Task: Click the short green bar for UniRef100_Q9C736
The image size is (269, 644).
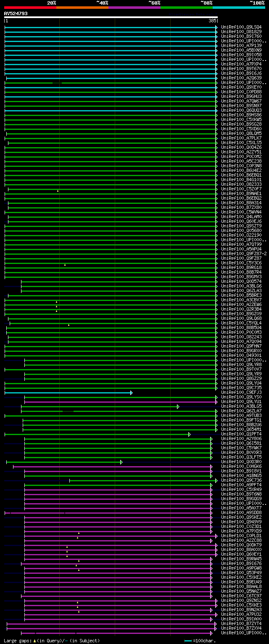Action: click(143, 480)
